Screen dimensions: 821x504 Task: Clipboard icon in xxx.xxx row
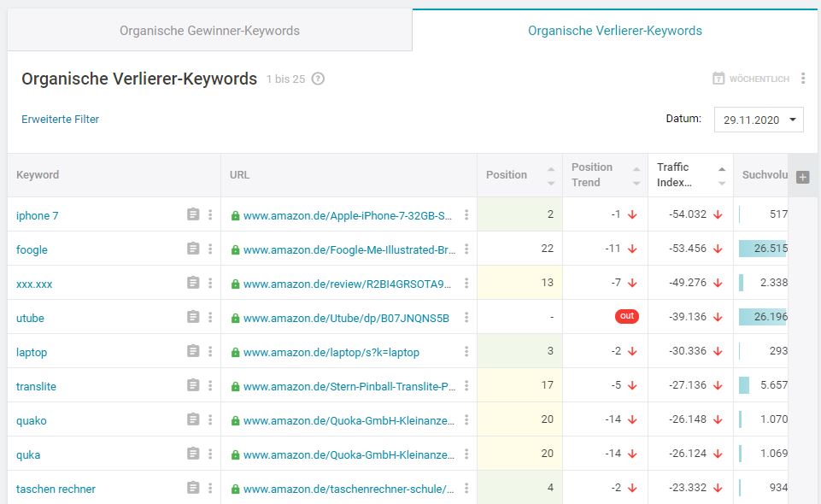(193, 283)
